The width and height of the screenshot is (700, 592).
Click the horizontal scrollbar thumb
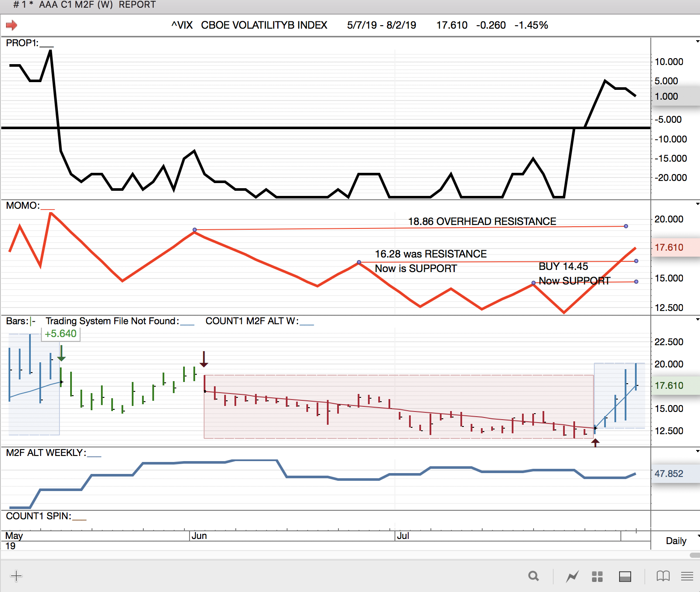tap(695, 555)
